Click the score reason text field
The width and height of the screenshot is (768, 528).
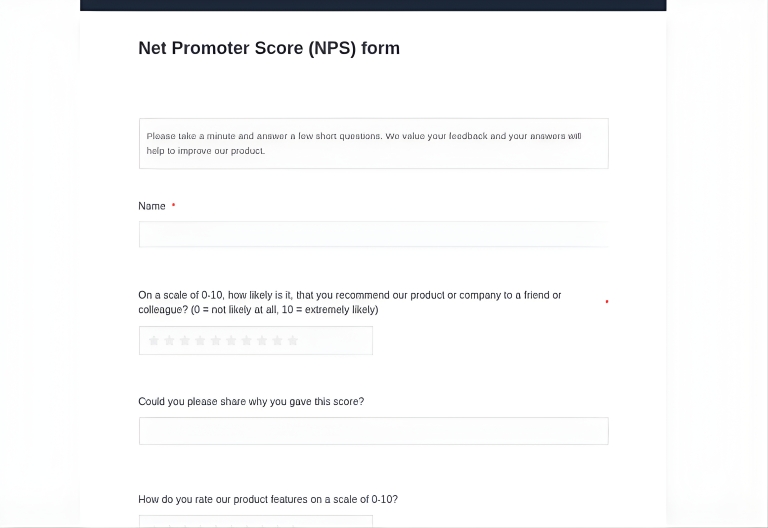373,431
